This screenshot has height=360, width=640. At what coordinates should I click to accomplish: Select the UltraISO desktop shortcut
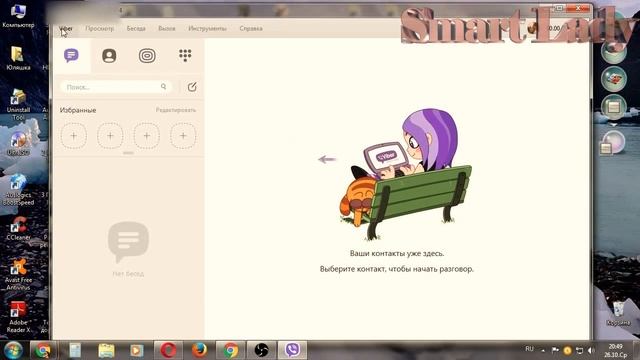coord(18,144)
